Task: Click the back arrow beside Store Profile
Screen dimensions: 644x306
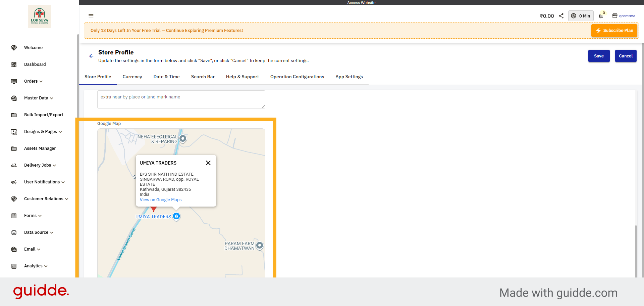Action: (x=91, y=56)
